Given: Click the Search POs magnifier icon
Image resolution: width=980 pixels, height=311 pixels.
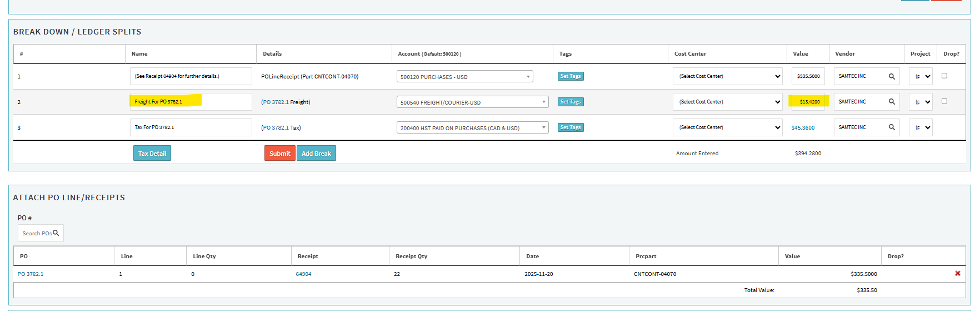Looking at the screenshot, I should tap(56, 233).
